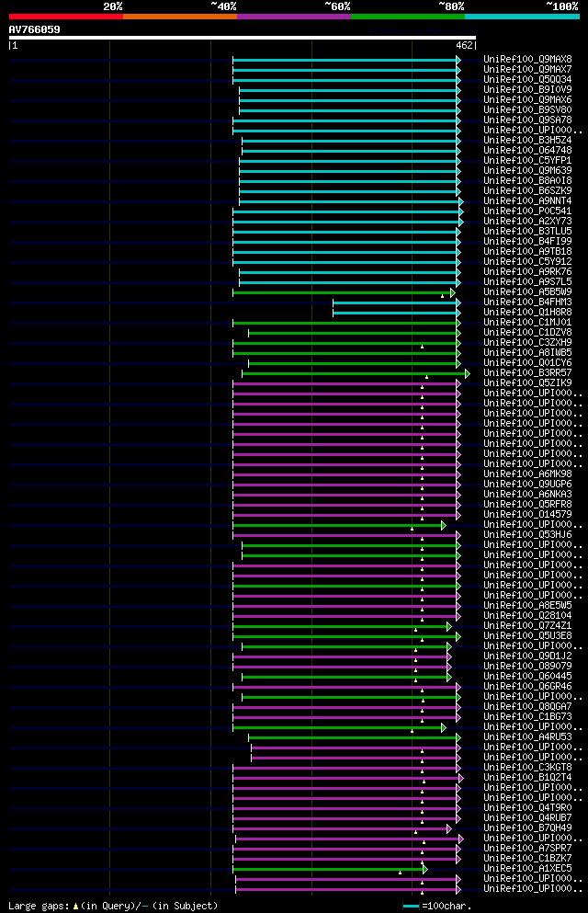Select the UniRef100_Q6GR46 label
Screen dimensions: 588x913
[x=527, y=687]
